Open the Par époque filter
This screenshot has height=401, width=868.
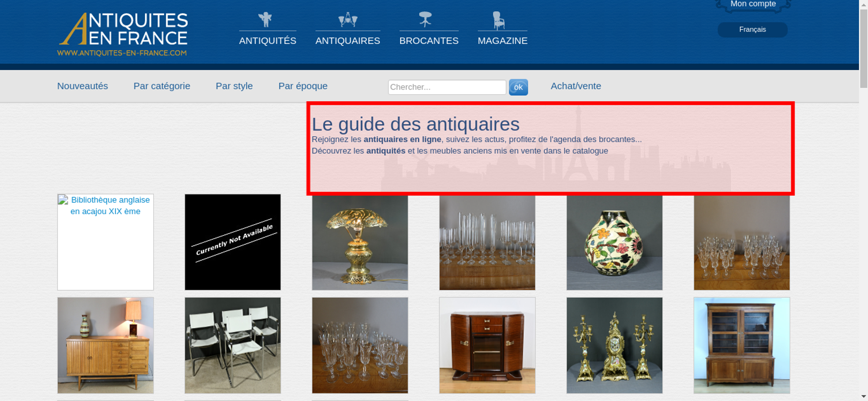coord(303,86)
